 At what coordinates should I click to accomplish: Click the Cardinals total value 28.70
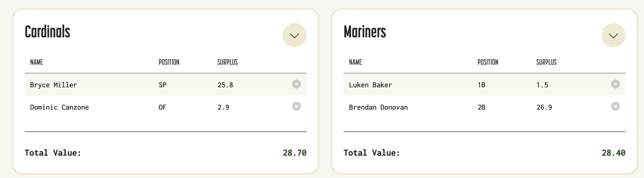(294, 153)
